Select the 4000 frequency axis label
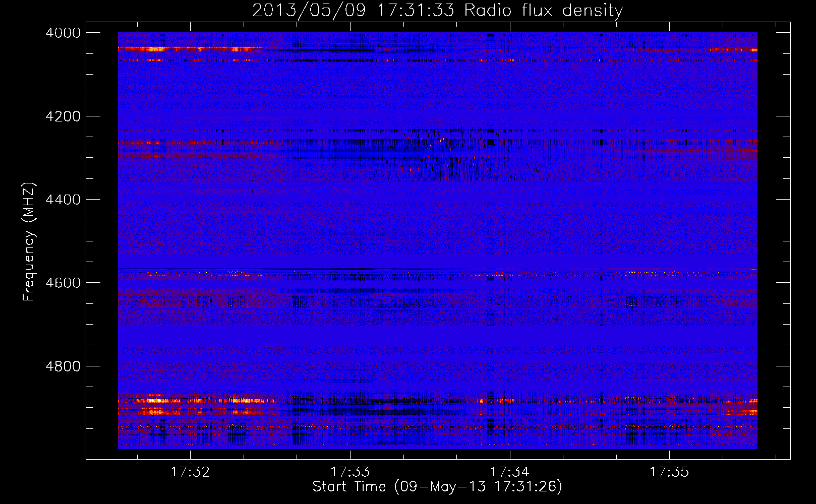The height and width of the screenshot is (504, 816). point(63,33)
